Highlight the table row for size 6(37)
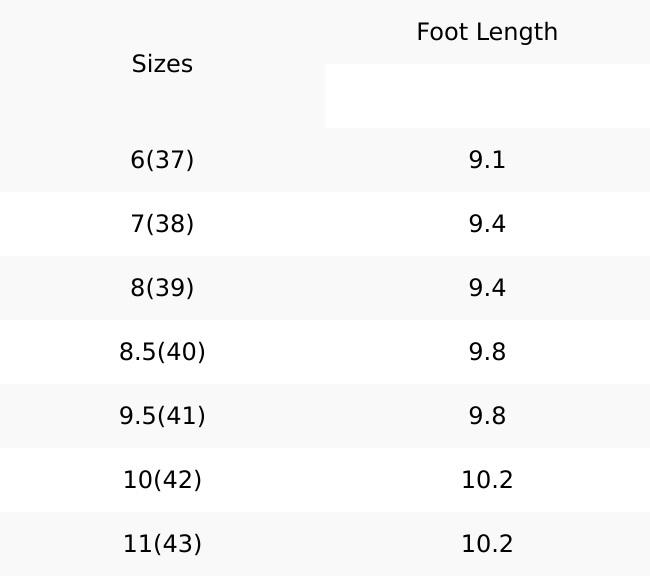The height and width of the screenshot is (576, 650). pyautogui.click(x=325, y=160)
